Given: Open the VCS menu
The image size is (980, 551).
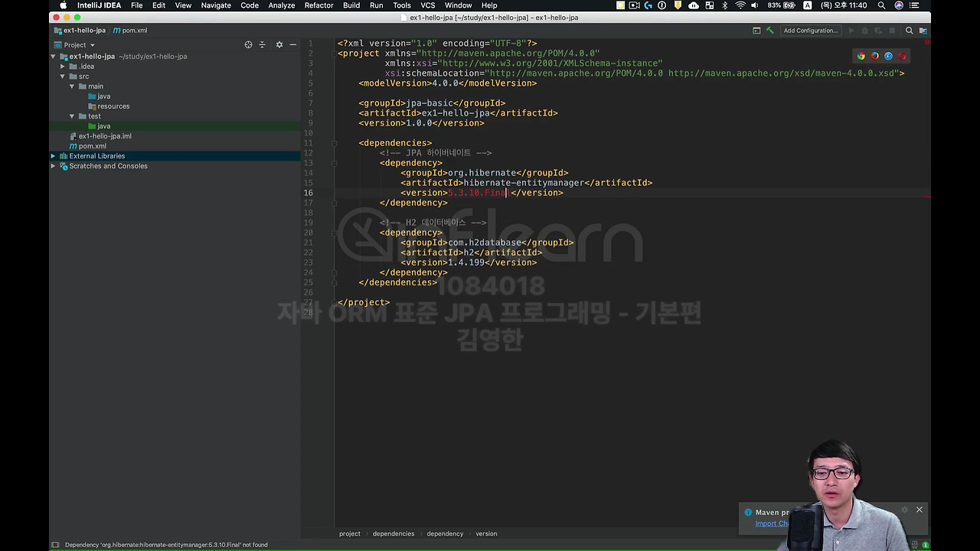Looking at the screenshot, I should pos(428,5).
